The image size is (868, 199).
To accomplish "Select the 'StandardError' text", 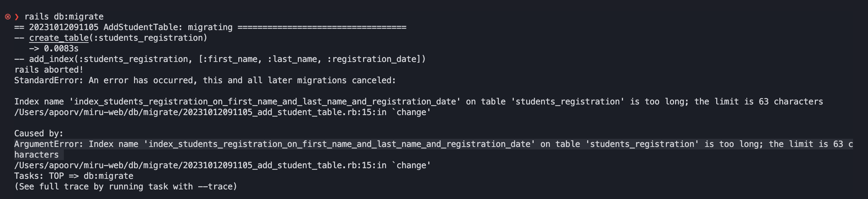I will (x=46, y=80).
